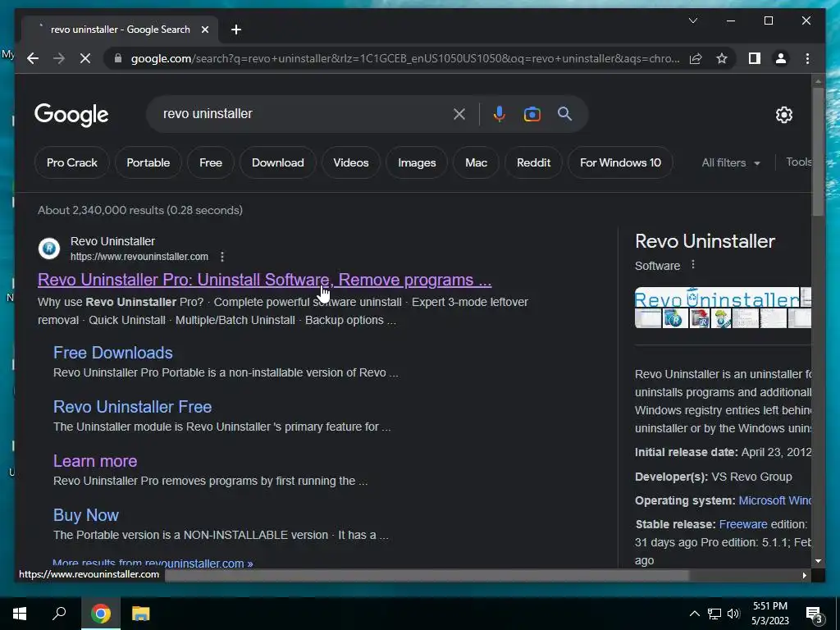840x630 pixels.
Task: Submit search with the magnifier icon
Action: (564, 113)
